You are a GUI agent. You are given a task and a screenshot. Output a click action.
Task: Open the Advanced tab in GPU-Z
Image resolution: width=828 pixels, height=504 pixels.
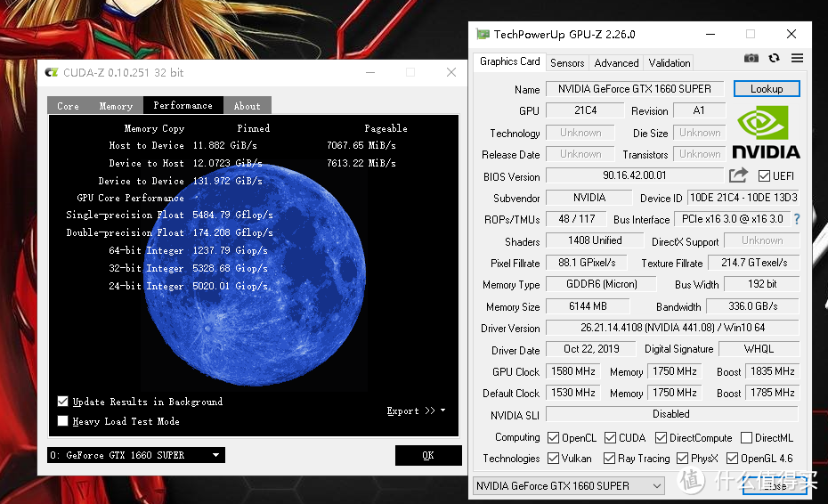(x=616, y=63)
